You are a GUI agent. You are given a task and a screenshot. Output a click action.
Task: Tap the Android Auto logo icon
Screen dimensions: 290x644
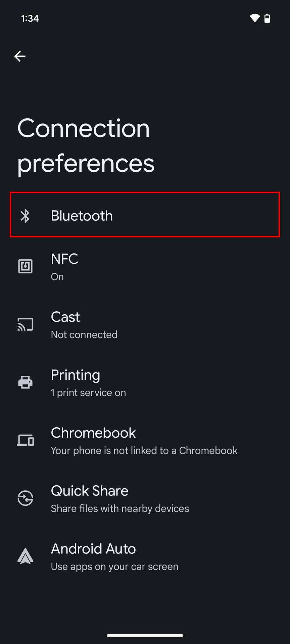click(25, 556)
